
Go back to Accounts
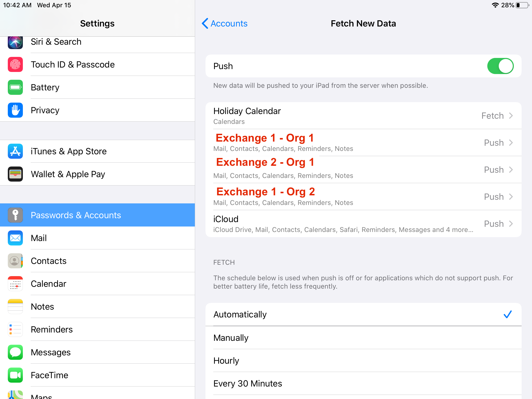[225, 24]
